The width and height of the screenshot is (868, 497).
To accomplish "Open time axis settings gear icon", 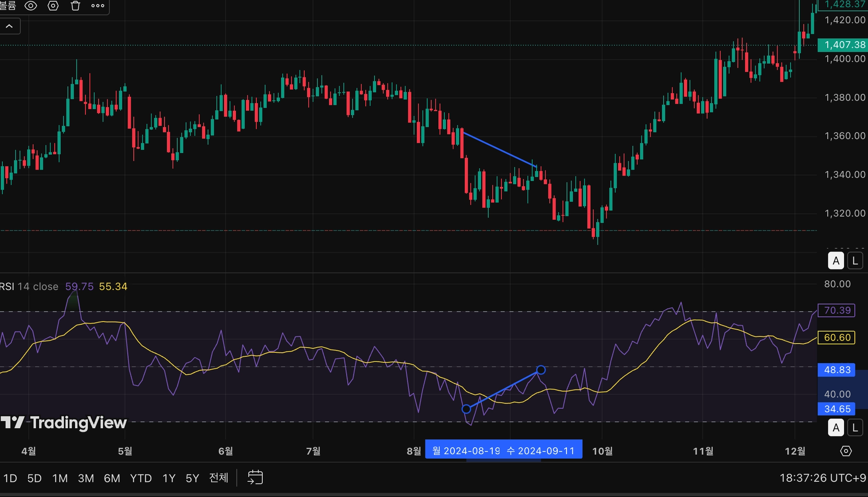I will [846, 451].
